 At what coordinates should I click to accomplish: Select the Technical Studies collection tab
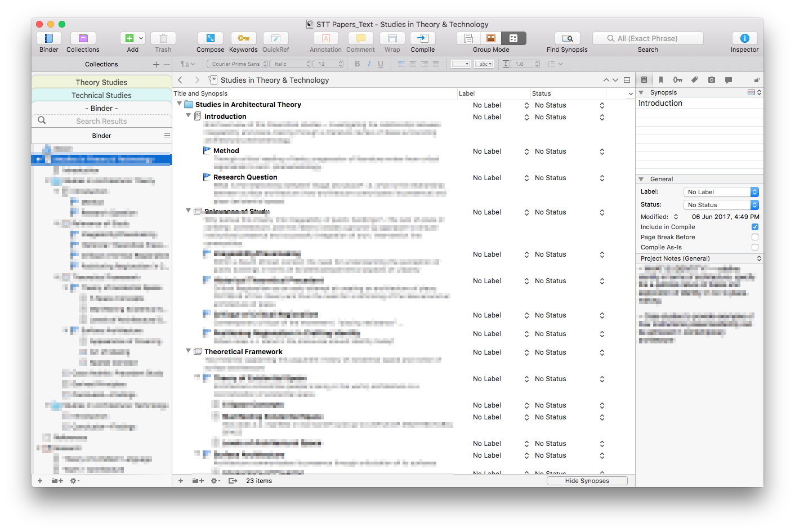101,95
